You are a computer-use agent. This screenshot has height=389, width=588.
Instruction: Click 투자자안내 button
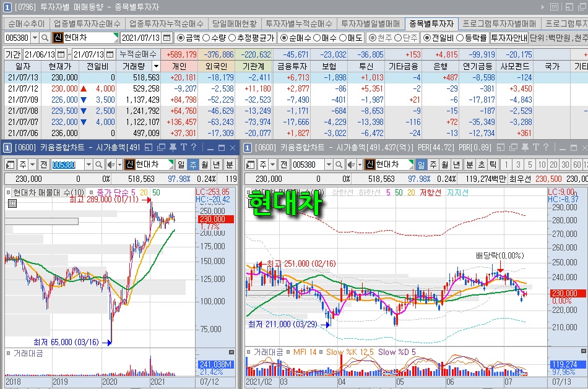[x=509, y=38]
